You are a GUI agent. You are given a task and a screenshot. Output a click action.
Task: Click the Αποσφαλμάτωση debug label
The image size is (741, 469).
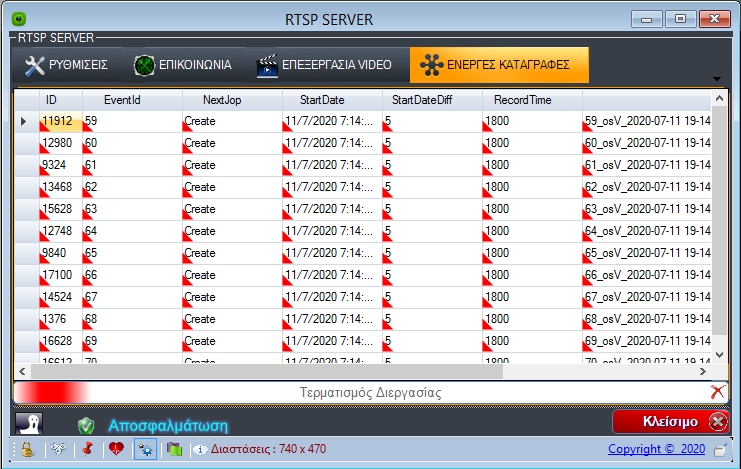click(175, 424)
